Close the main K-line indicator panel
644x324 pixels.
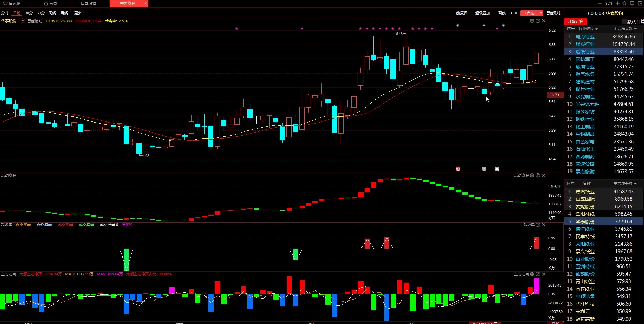click(x=544, y=21)
